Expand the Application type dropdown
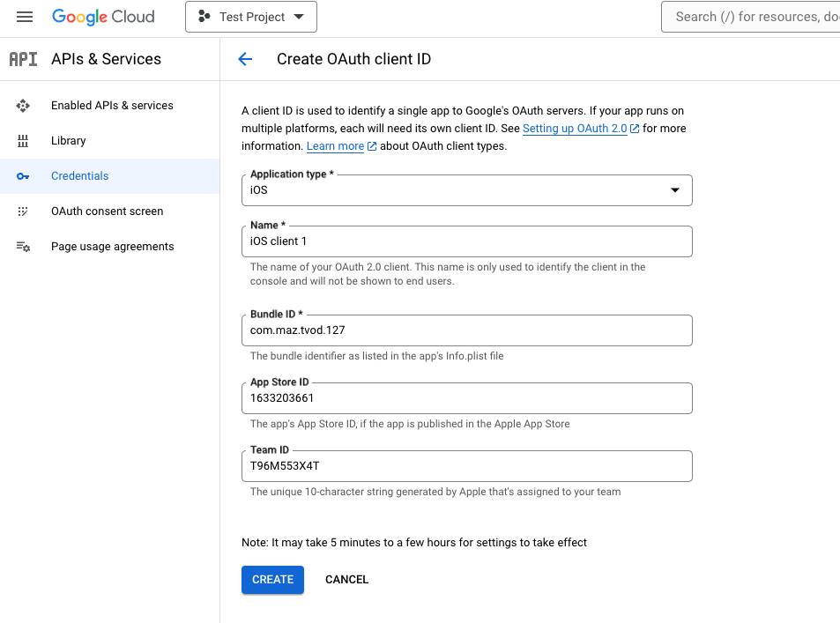This screenshot has height=623, width=840. click(x=466, y=190)
